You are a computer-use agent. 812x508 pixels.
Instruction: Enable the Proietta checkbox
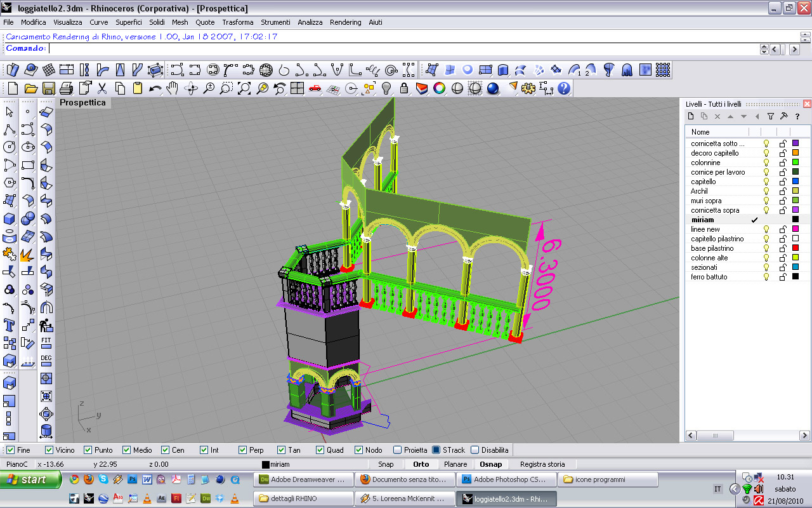[397, 450]
